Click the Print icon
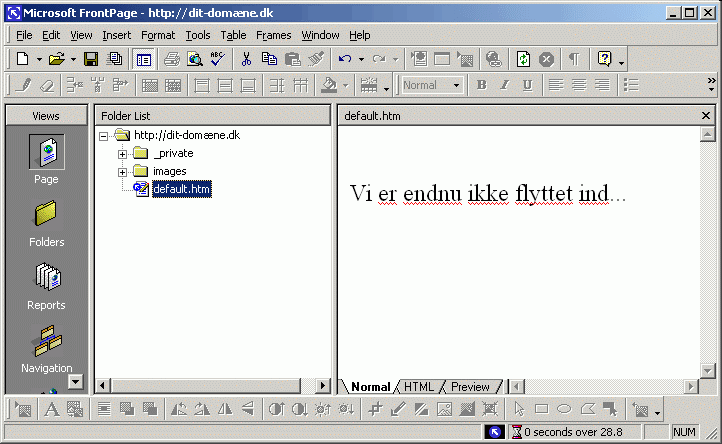This screenshot has height=444, width=722. coord(172,59)
